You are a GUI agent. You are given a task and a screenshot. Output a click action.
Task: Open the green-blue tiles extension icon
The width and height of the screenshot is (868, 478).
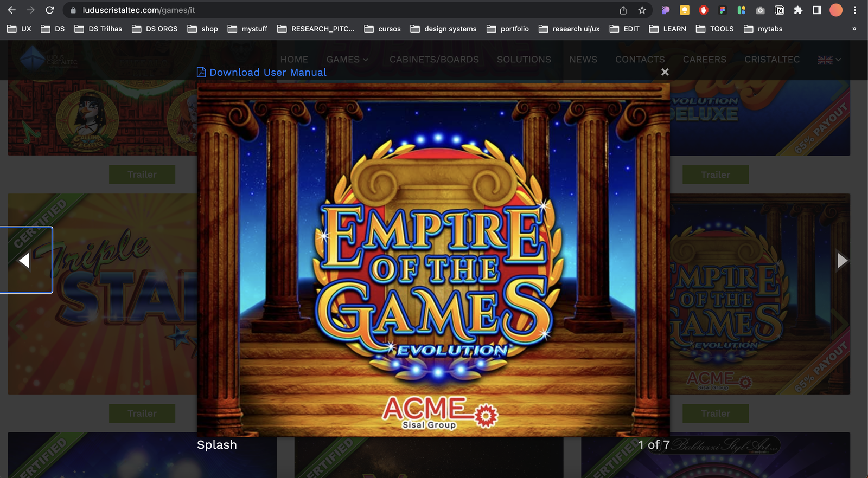[741, 10]
